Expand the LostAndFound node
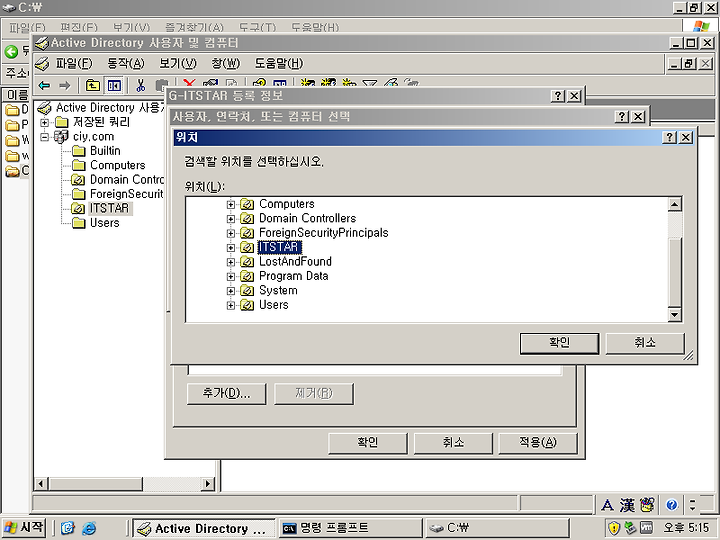Viewport: 720px width, 540px height. click(x=231, y=262)
